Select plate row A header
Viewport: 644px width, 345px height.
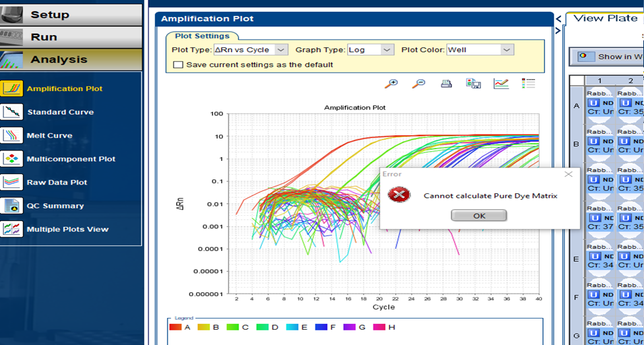pyautogui.click(x=577, y=106)
